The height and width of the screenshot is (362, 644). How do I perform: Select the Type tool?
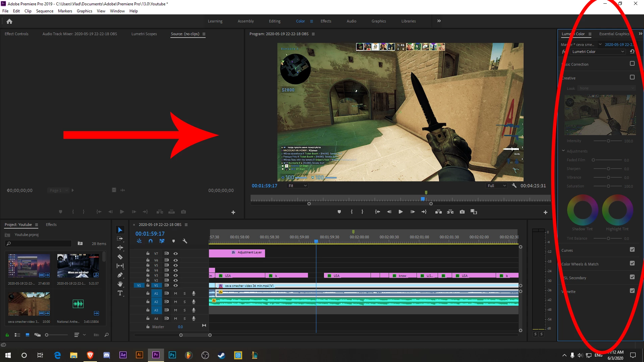pyautogui.click(x=120, y=293)
